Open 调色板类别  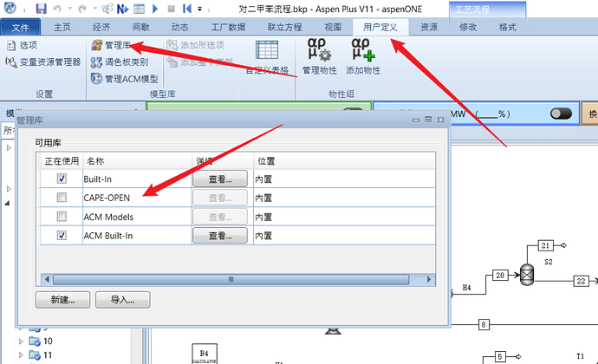[120, 62]
